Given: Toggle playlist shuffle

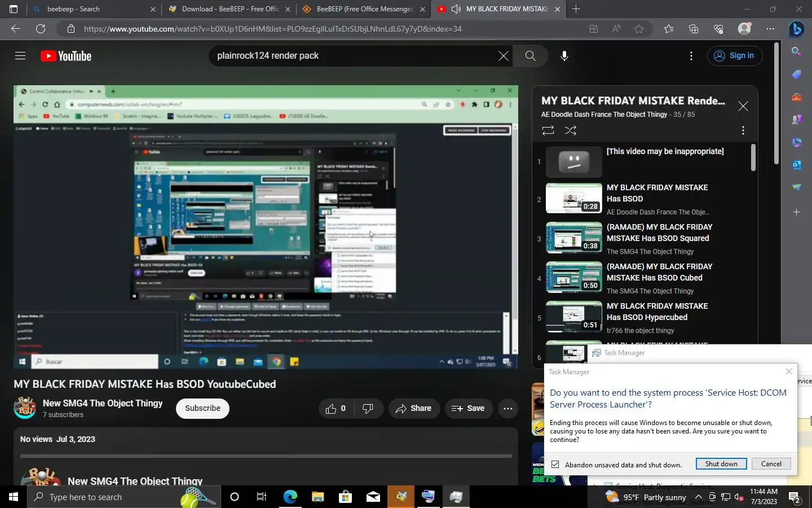Looking at the screenshot, I should pyautogui.click(x=571, y=130).
